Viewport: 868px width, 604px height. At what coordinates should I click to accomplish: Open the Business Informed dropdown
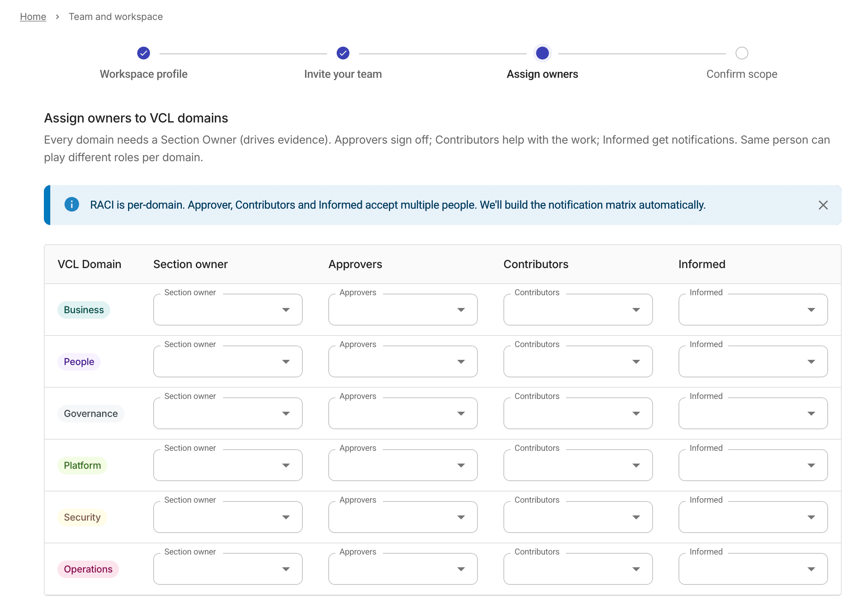753,310
